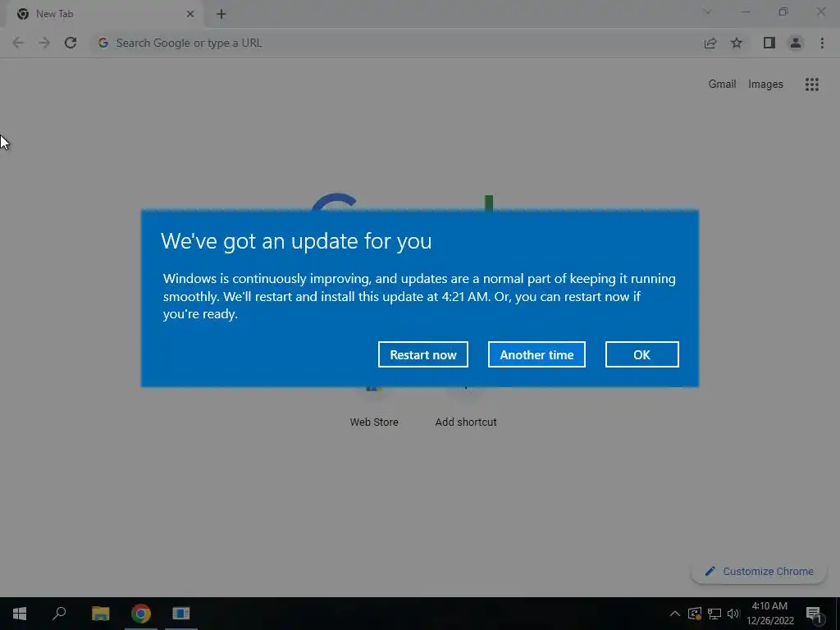
Task: Click the update status tray icon
Action: click(695, 614)
